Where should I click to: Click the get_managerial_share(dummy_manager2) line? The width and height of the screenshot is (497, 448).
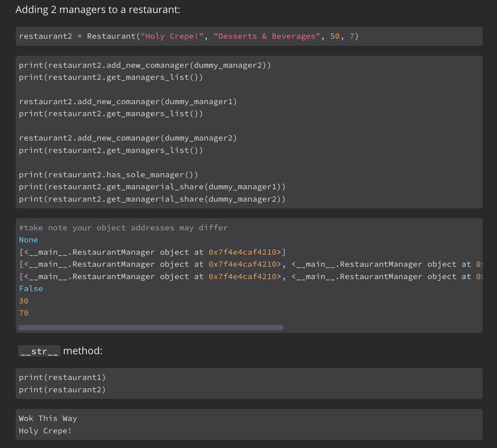coord(152,199)
